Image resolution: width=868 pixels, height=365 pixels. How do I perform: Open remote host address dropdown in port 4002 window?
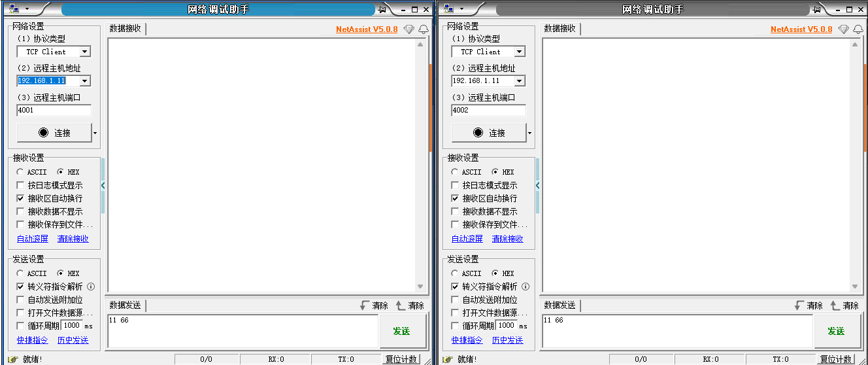pos(520,81)
